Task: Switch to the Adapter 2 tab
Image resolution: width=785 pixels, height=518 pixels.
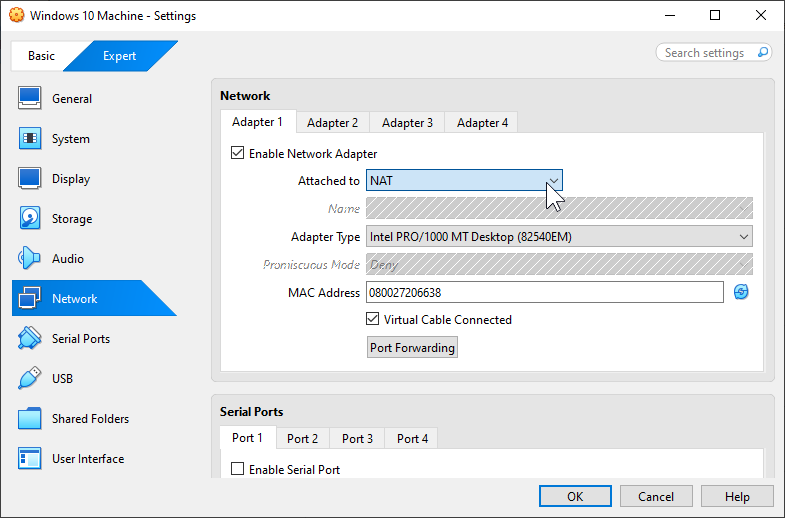Action: 332,123
